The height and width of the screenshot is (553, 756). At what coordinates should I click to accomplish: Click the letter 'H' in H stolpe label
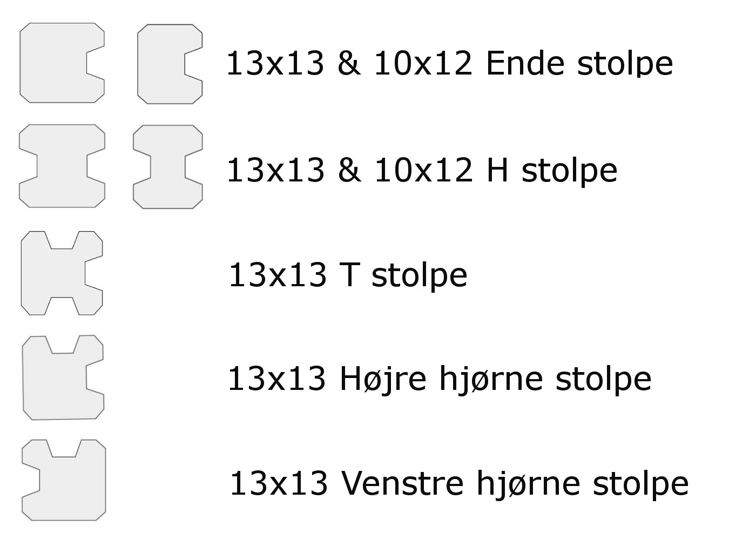[x=498, y=170]
